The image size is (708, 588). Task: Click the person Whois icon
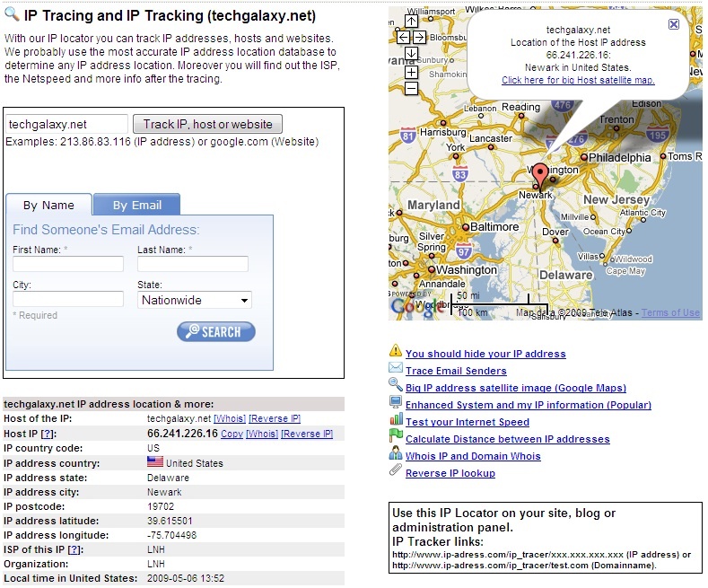(x=396, y=452)
